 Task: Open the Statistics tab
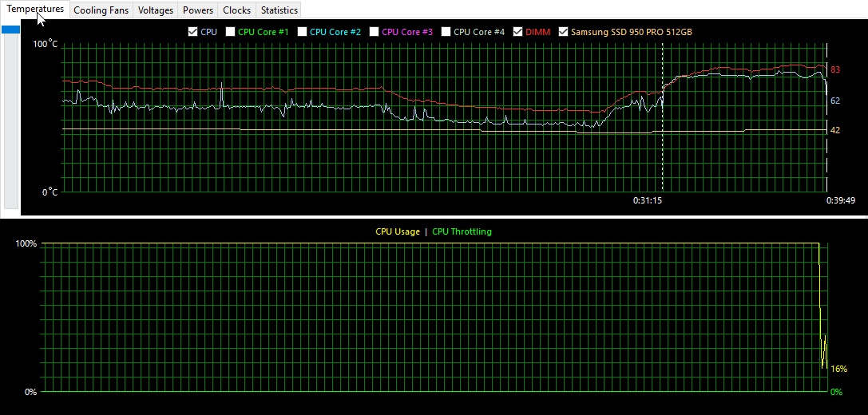[279, 10]
